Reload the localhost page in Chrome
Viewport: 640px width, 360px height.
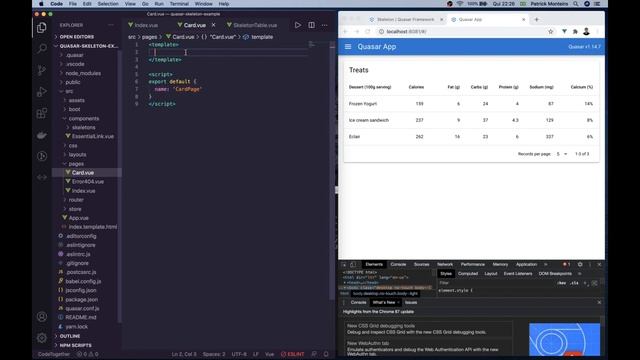[367, 31]
